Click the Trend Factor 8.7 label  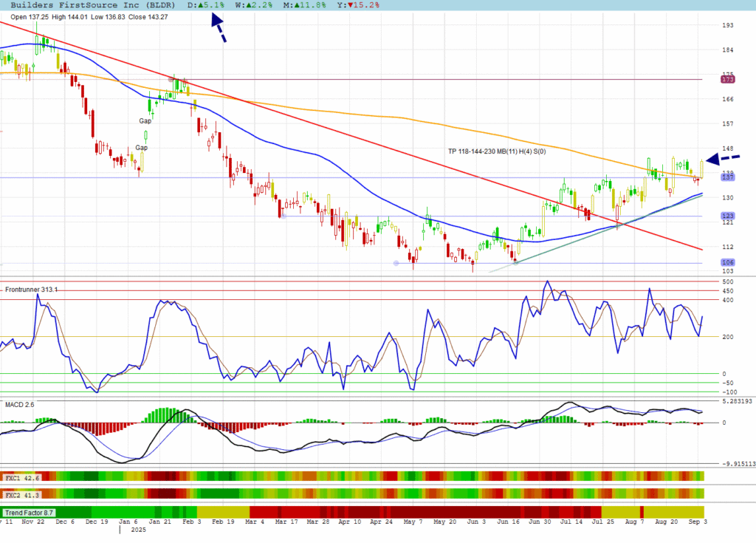point(29,513)
